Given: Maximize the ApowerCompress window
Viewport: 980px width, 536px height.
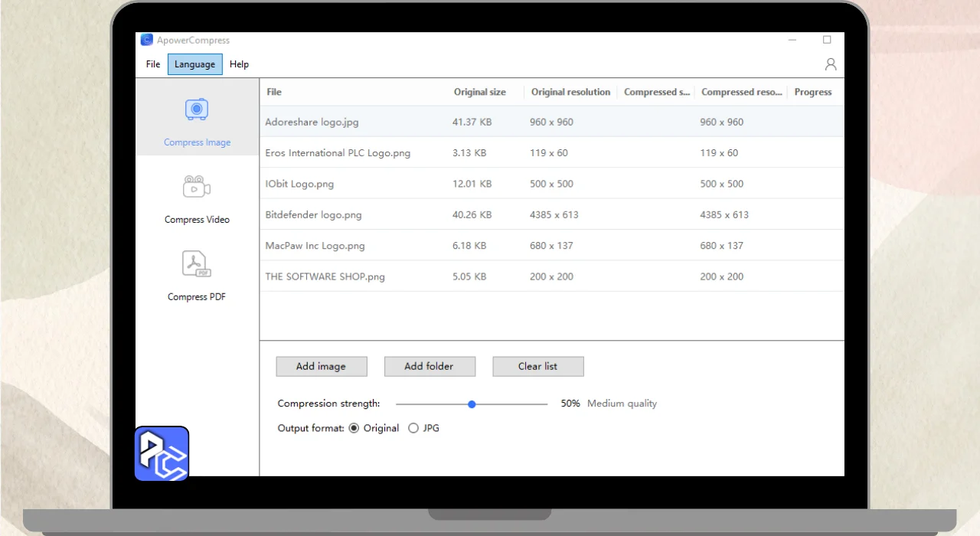Looking at the screenshot, I should point(827,40).
